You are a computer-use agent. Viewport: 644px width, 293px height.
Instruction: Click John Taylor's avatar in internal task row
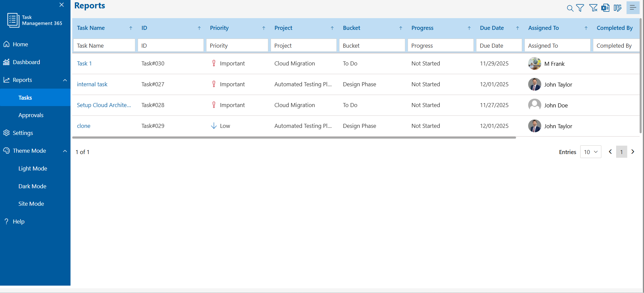pos(535,84)
